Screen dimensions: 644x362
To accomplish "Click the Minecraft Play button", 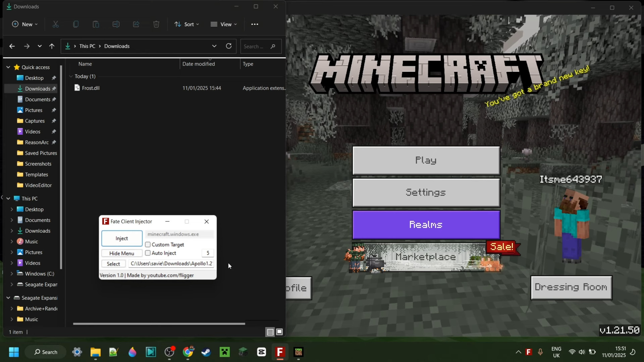I will tap(426, 160).
